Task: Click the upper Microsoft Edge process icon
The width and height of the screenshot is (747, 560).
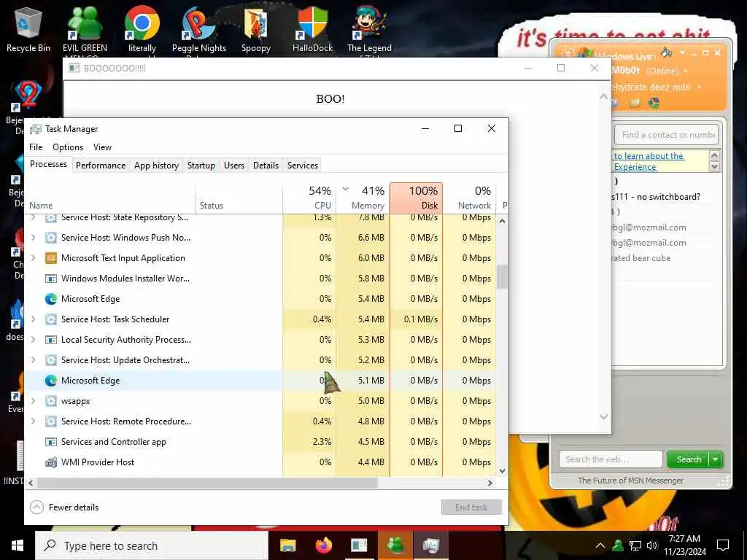Action: (51, 299)
